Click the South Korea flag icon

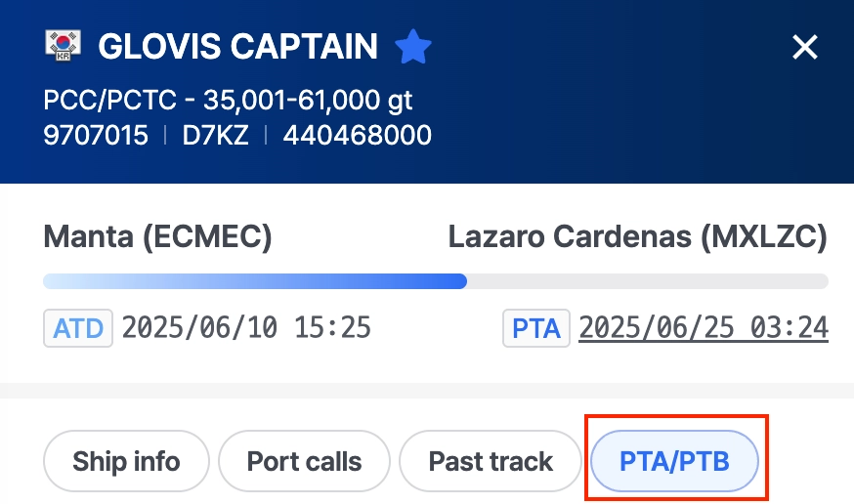coord(64,45)
